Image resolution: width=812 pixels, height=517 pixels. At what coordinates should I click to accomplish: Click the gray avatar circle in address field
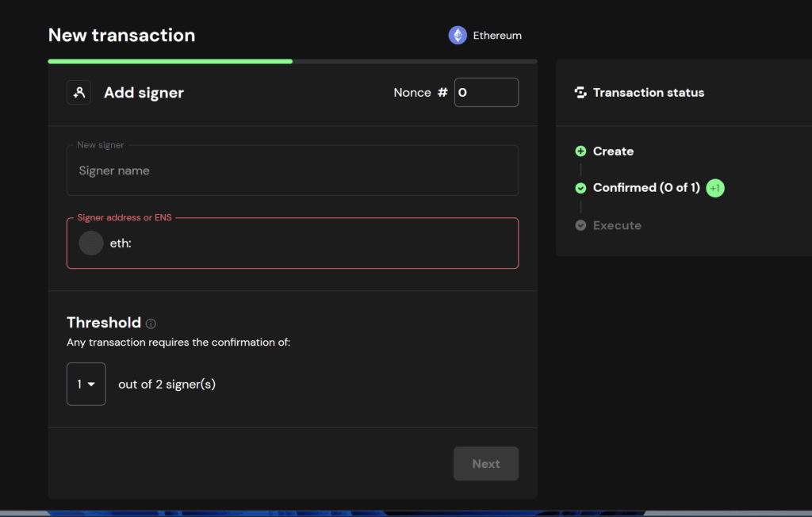91,243
